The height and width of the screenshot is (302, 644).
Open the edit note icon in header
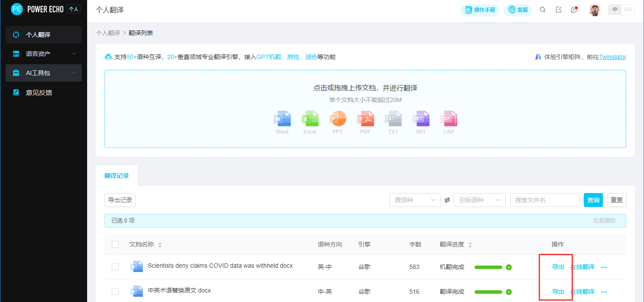point(559,10)
